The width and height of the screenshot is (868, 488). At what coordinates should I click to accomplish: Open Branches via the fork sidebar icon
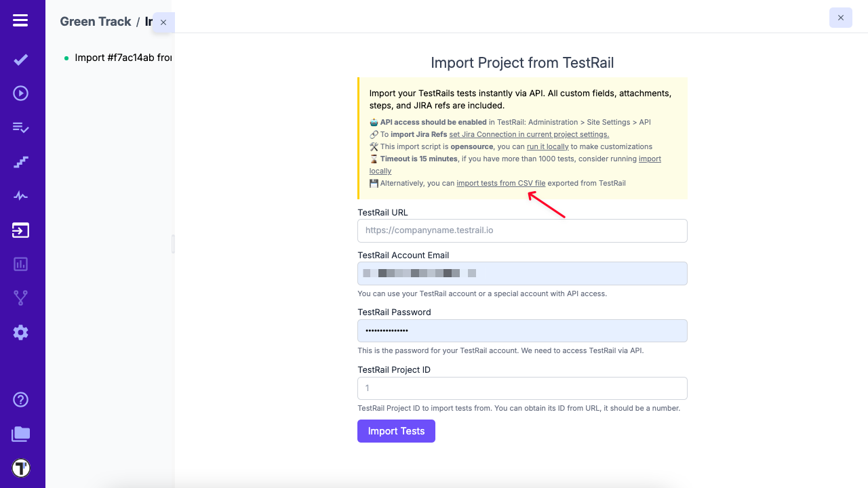[x=20, y=298]
